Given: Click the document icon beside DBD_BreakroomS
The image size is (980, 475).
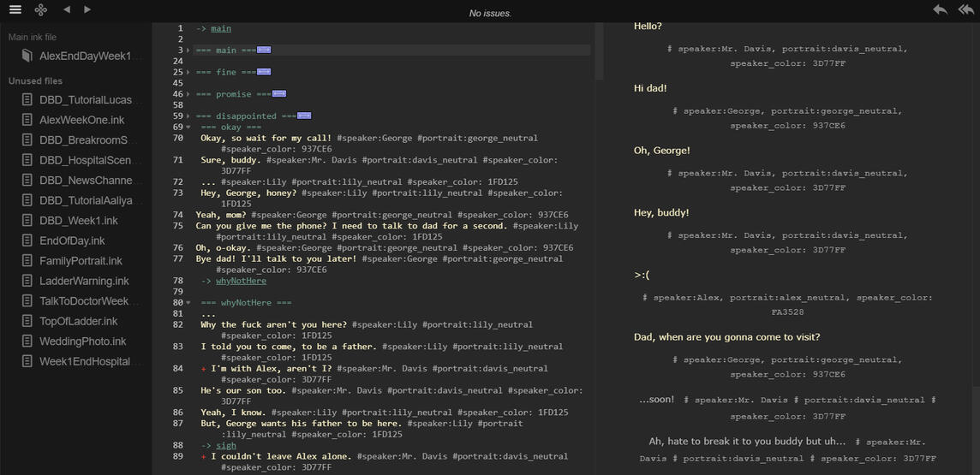Looking at the screenshot, I should (x=27, y=140).
